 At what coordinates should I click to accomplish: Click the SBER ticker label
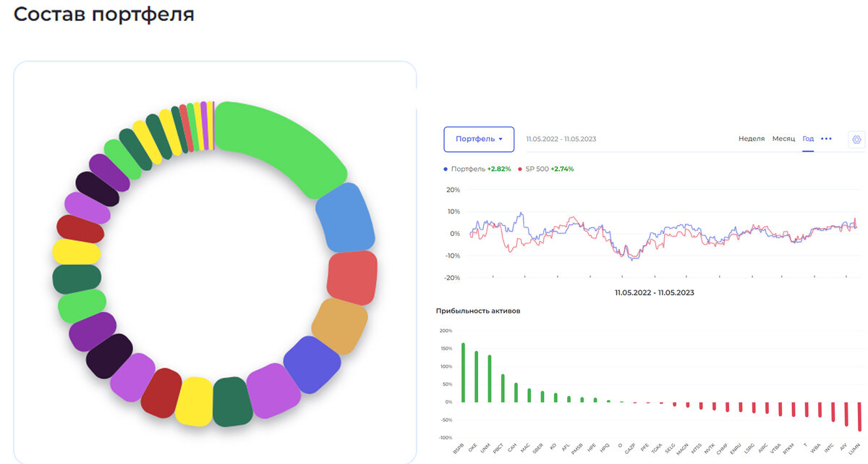(x=537, y=450)
